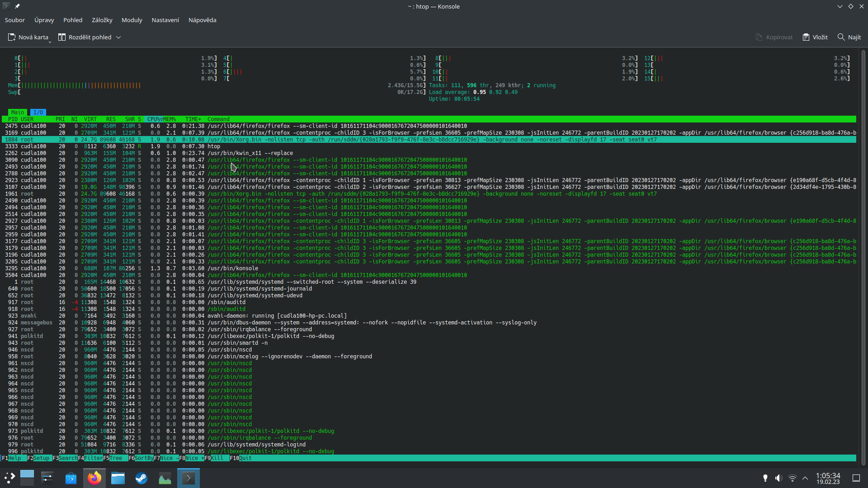Image resolution: width=868 pixels, height=488 pixels.
Task: Click the Command column header
Action: (x=218, y=119)
